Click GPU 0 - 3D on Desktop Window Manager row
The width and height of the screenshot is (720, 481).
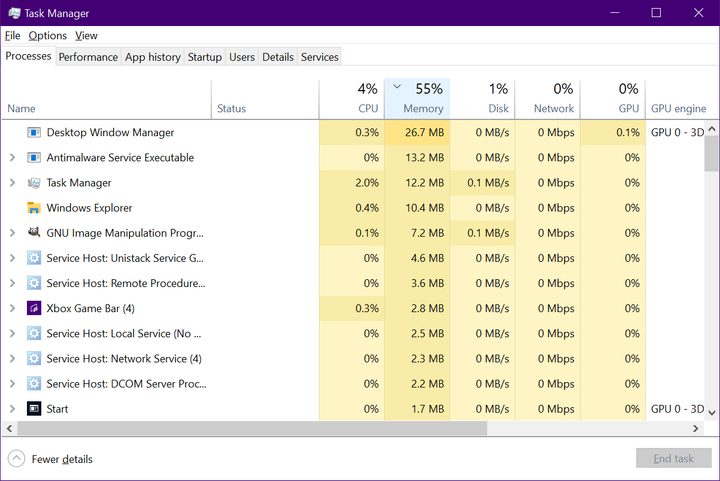coord(677,133)
